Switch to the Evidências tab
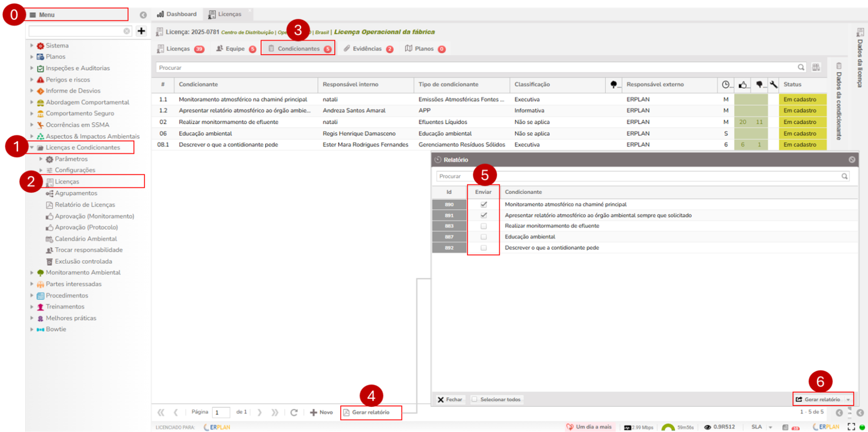 pos(367,49)
